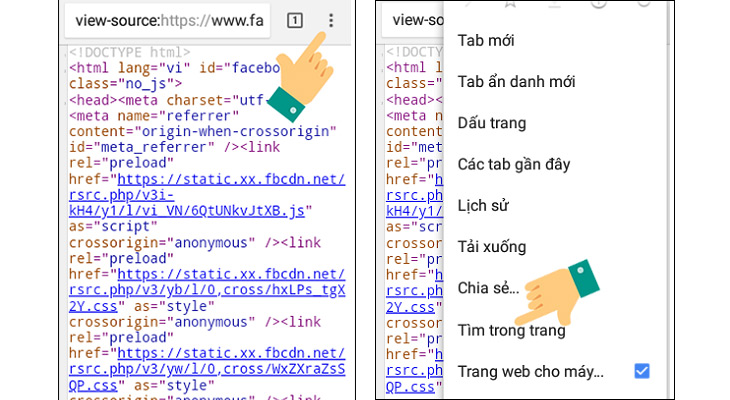Image resolution: width=730 pixels, height=400 pixels.
Task: Select "Chia sẻ..." menu entry
Action: [x=488, y=288]
